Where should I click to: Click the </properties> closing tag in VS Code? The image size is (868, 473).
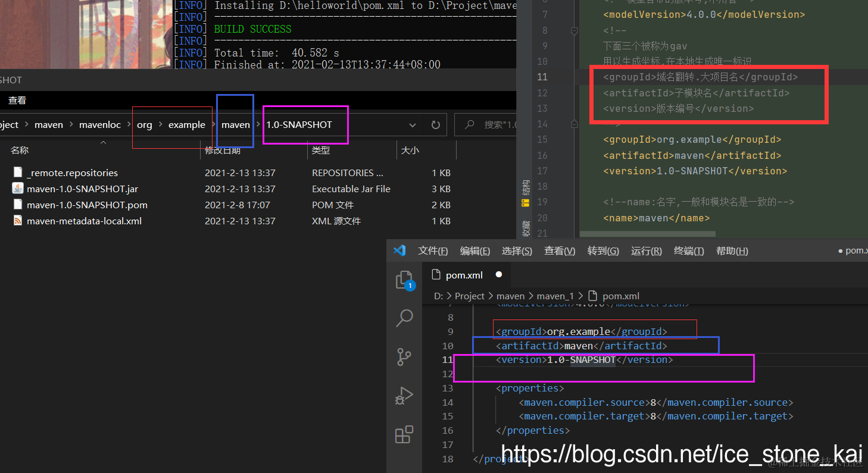pos(532,430)
